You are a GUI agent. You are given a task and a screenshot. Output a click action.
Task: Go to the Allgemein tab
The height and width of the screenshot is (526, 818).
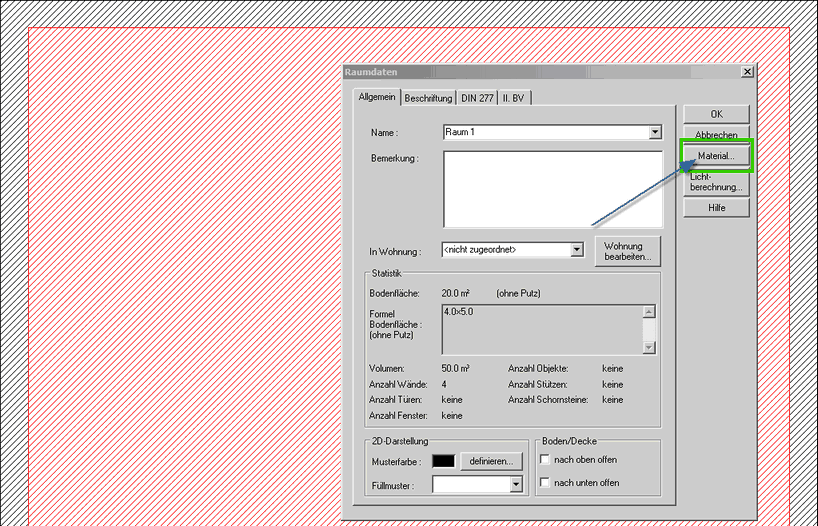click(378, 97)
